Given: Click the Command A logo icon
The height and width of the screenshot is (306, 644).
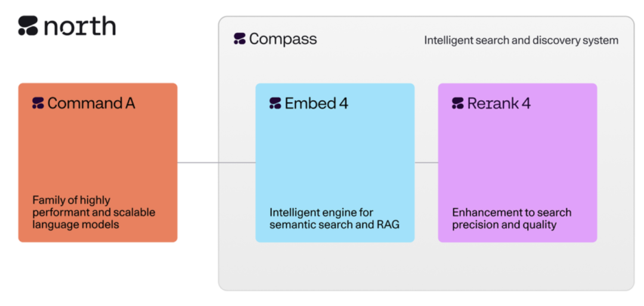Looking at the screenshot, I should (x=38, y=104).
